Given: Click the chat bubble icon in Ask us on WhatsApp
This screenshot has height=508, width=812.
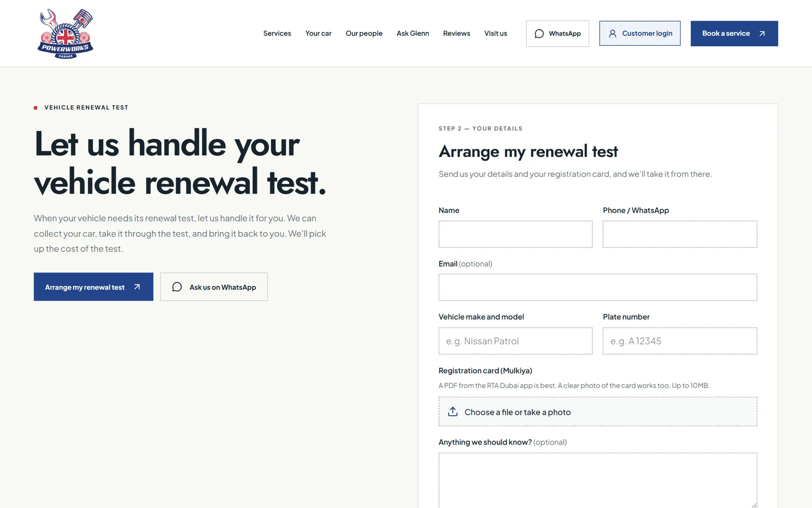Looking at the screenshot, I should pyautogui.click(x=177, y=287).
